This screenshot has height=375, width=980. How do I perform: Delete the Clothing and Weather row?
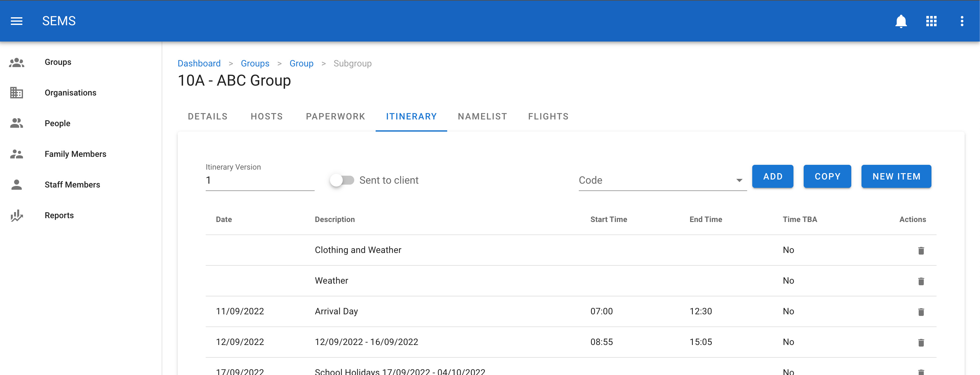921,250
